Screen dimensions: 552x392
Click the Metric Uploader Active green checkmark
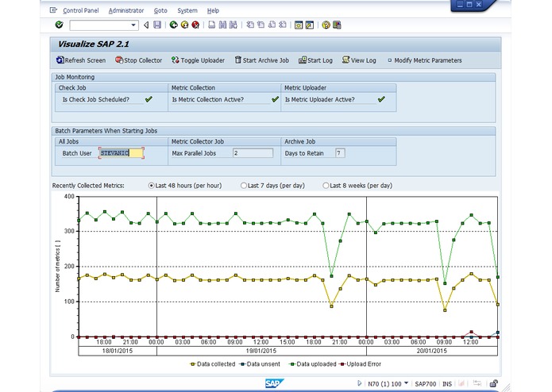381,99
